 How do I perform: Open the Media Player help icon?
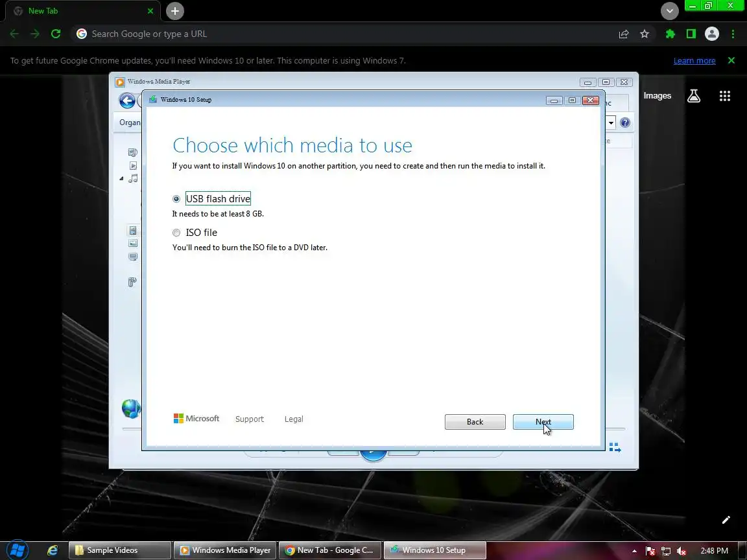pyautogui.click(x=625, y=123)
